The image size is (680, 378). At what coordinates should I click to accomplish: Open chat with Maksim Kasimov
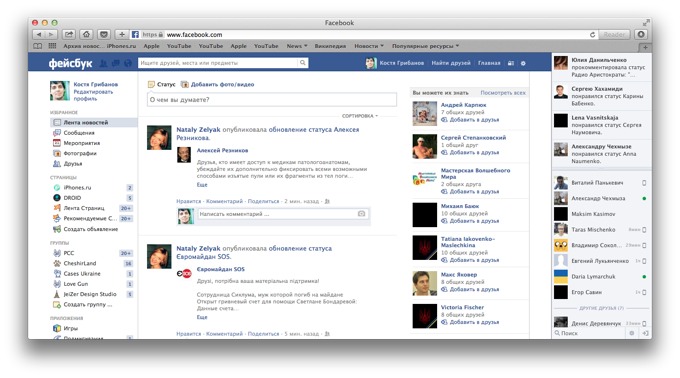pyautogui.click(x=601, y=214)
